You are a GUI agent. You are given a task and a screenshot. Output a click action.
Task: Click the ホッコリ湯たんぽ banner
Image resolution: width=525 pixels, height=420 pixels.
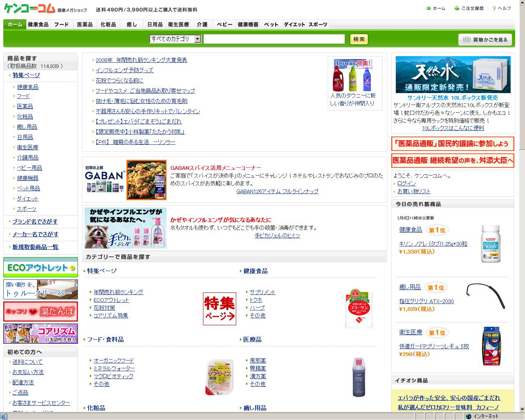(41, 312)
